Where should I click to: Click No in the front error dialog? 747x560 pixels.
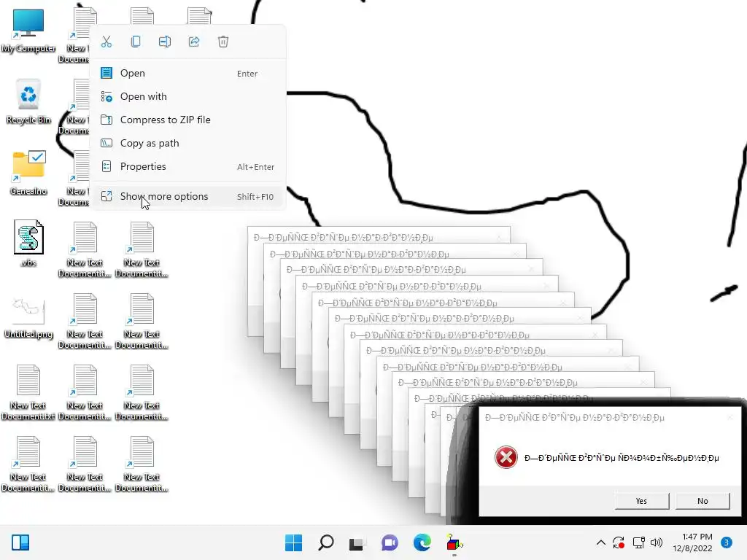click(703, 501)
